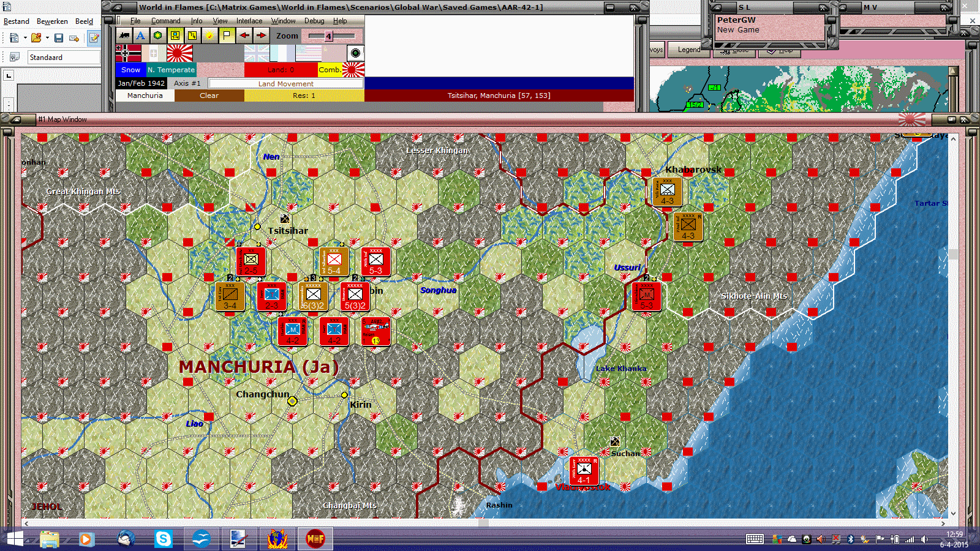Click the Comb. indicator box
The width and height of the screenshot is (980, 551).
point(330,70)
